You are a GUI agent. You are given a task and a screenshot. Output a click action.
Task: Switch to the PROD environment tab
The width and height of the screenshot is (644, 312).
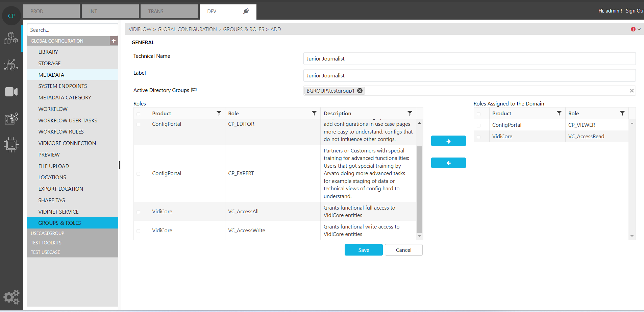pyautogui.click(x=51, y=11)
